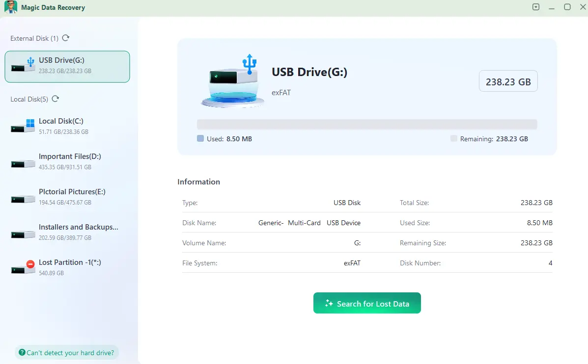588x364 pixels.
Task: Click the Volume Name value G:
Action: pos(358,243)
